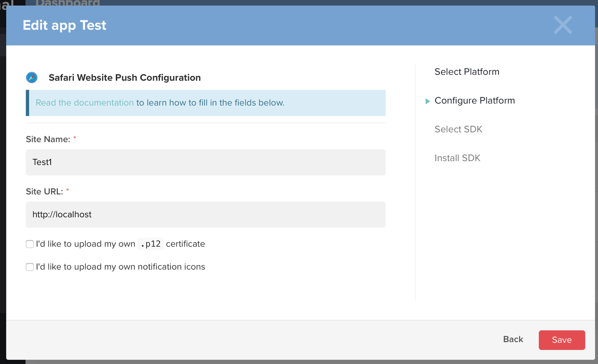Click the Safari Website Push Configuration heading
The image size is (598, 364).
(124, 78)
